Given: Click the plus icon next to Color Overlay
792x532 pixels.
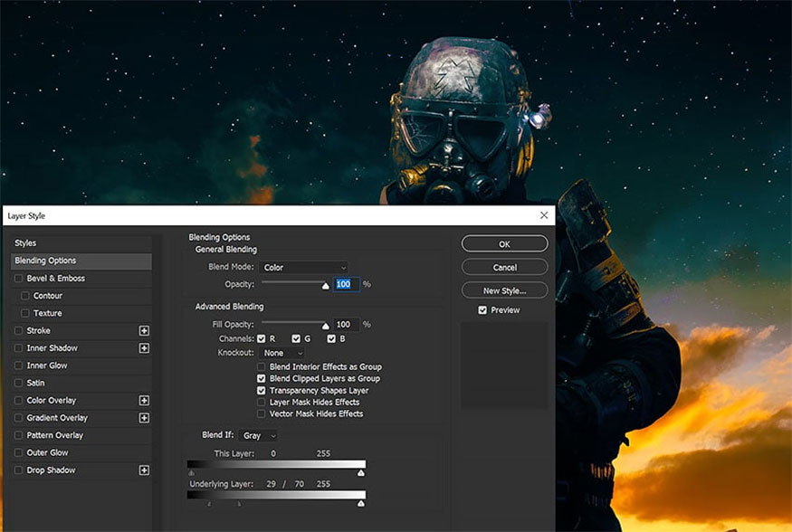Looking at the screenshot, I should point(144,400).
